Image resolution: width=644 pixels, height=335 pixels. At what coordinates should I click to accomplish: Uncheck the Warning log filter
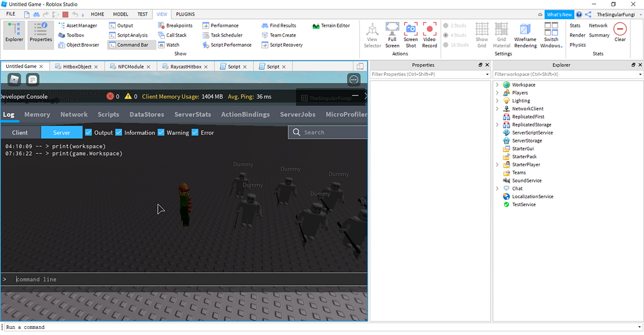[x=161, y=133]
